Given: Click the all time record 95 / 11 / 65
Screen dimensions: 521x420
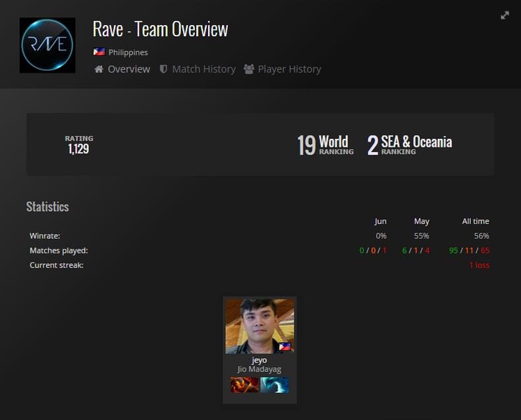Looking at the screenshot, I should [x=469, y=250].
